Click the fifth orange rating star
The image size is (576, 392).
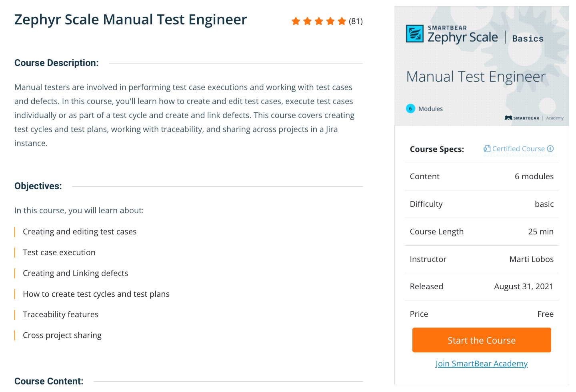coord(342,21)
